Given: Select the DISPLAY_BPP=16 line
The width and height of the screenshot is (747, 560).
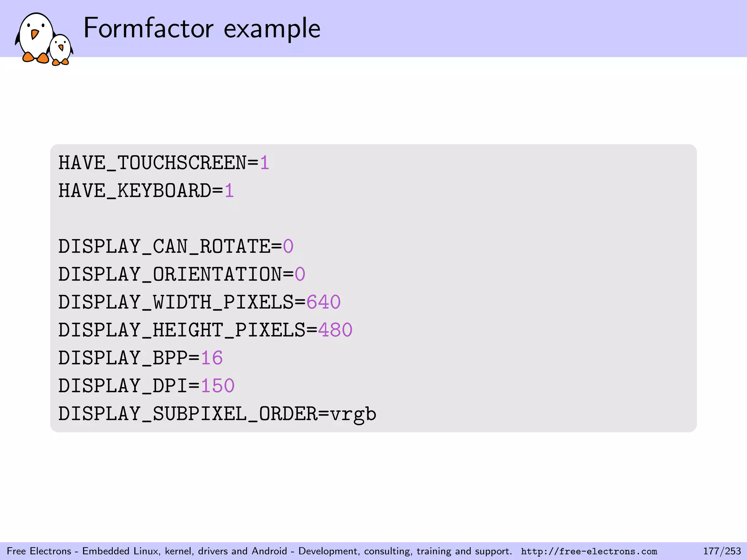Looking at the screenshot, I should point(140,358).
